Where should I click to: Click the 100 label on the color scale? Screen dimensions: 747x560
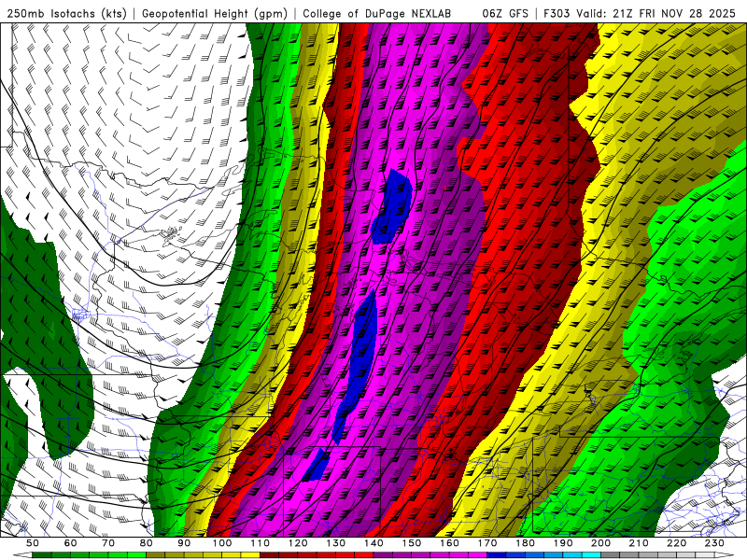[222, 543]
